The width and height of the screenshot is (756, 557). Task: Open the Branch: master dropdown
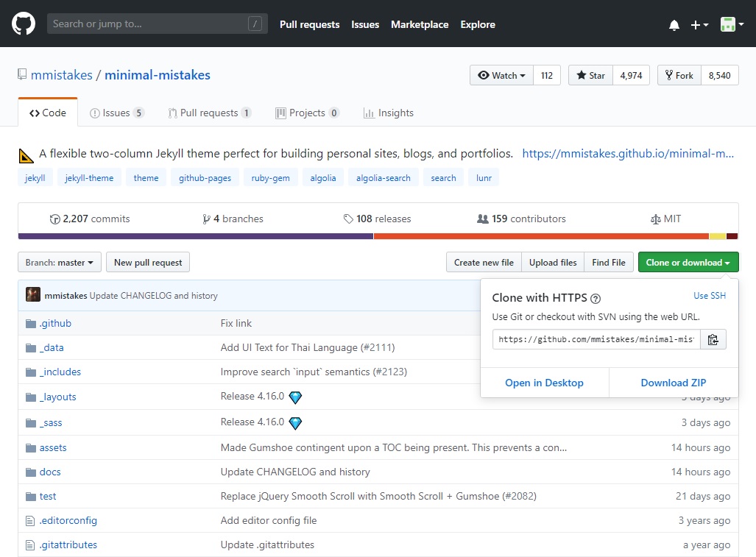[x=59, y=262]
